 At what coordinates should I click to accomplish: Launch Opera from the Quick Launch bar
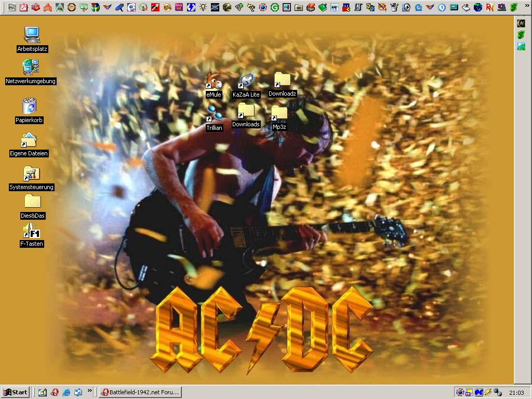(54, 392)
